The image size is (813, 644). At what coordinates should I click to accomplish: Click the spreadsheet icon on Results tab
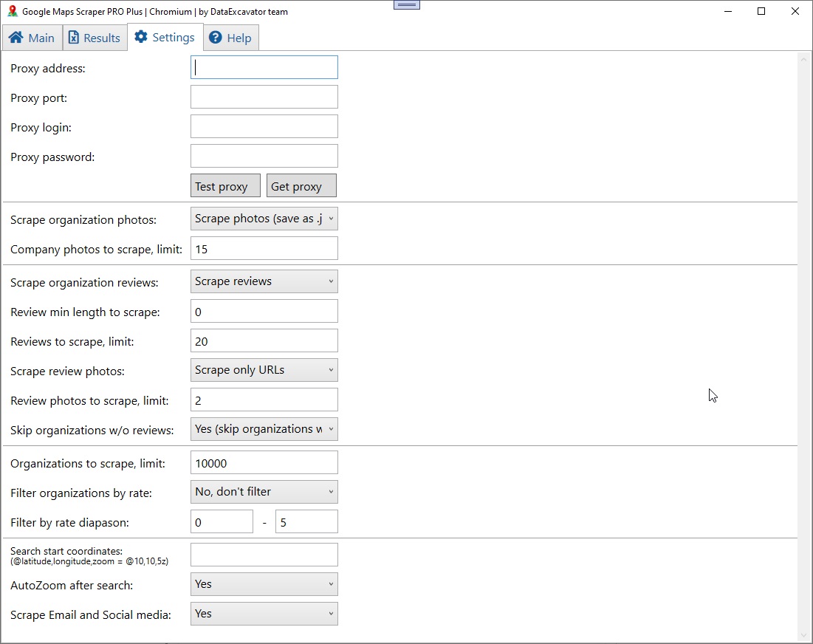coord(74,38)
